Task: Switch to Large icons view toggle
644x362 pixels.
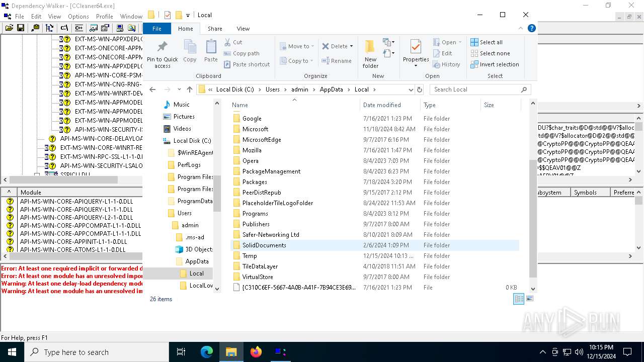Action: (x=529, y=299)
